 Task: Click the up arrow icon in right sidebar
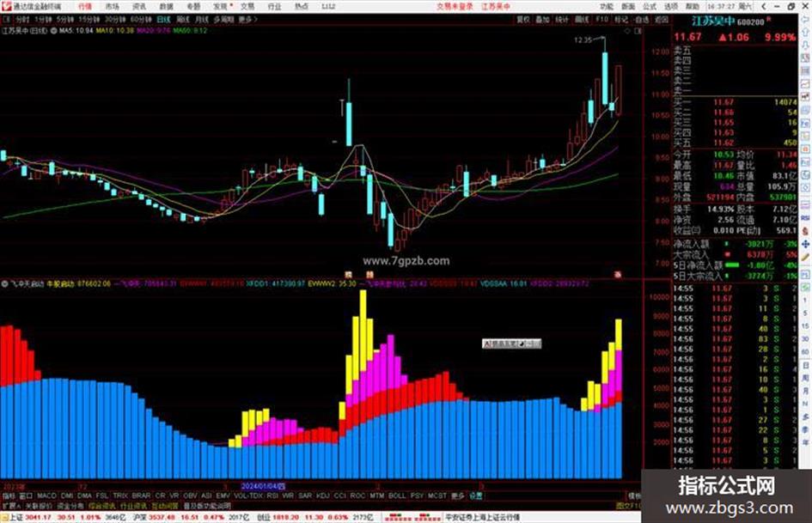pyautogui.click(x=805, y=33)
